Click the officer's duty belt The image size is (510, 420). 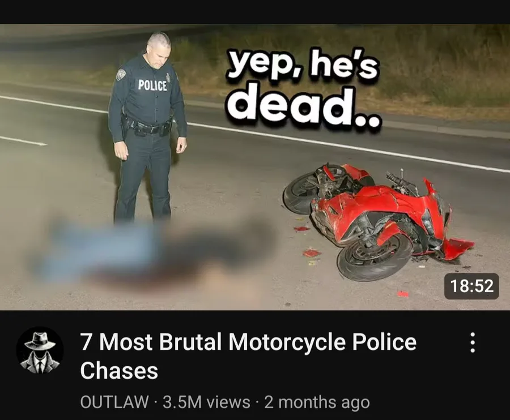point(148,127)
